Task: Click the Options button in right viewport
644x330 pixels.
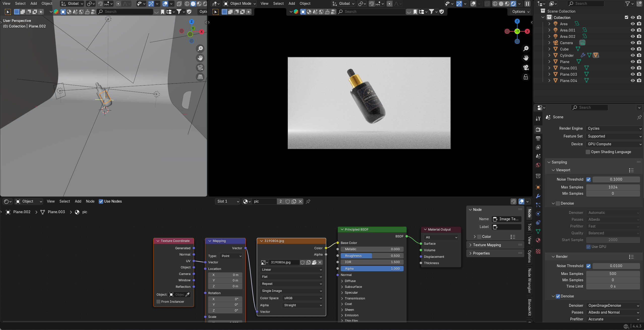Action: point(521,12)
